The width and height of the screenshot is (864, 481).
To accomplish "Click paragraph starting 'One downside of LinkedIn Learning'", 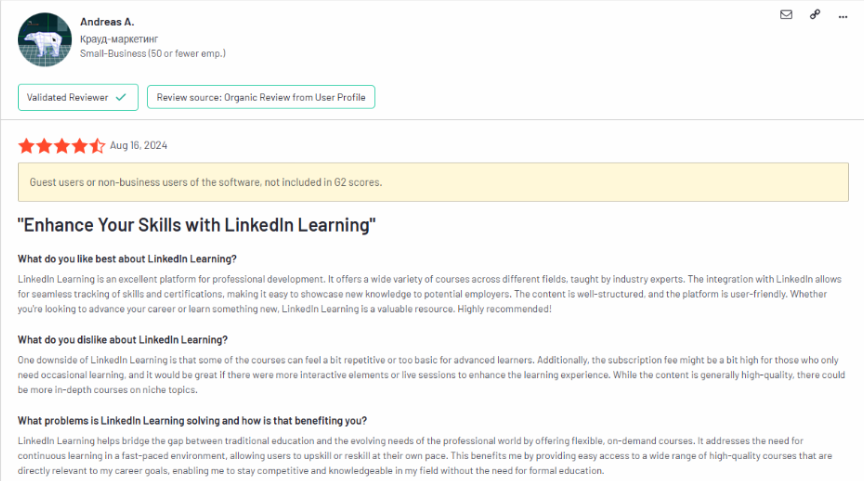I will 431,375.
